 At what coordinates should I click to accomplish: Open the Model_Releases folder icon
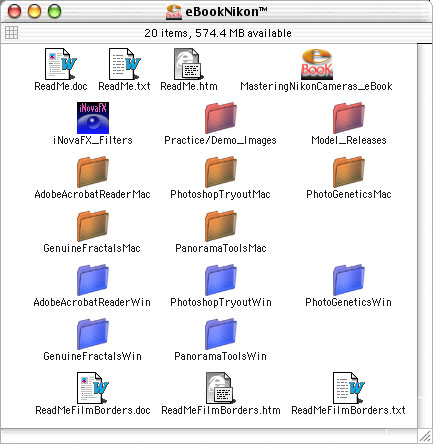click(349, 118)
